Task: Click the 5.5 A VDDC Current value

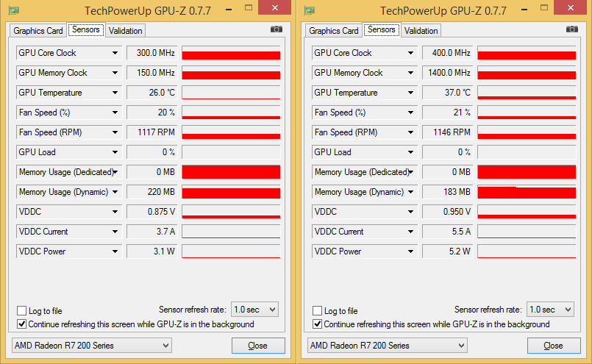Action: [447, 232]
